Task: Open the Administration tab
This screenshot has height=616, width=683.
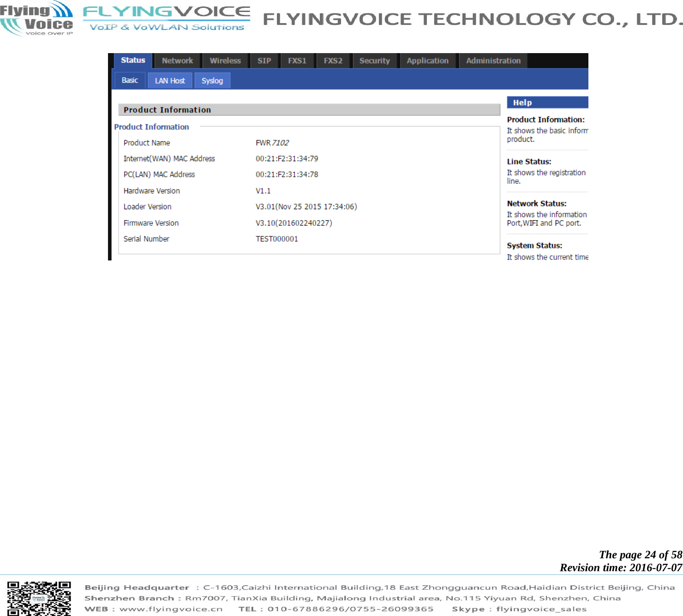Action: pos(493,61)
